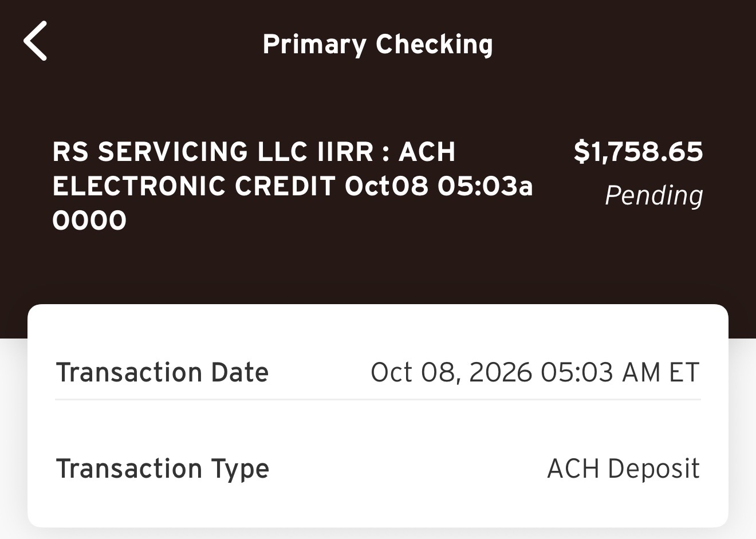Tap the ELECTRONIC CREDIT Oct08 05:03a text
This screenshot has height=539, width=756.
pos(293,187)
